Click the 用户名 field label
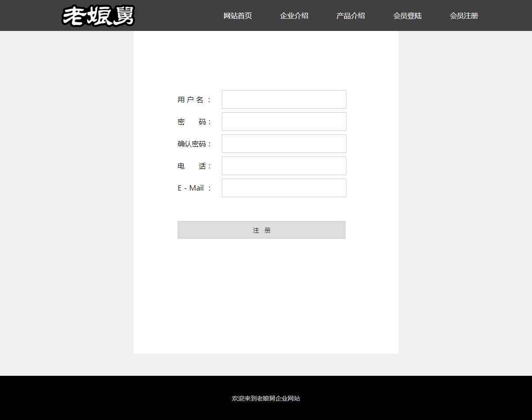Screen dimensions: 532x420 pyautogui.click(x=194, y=100)
